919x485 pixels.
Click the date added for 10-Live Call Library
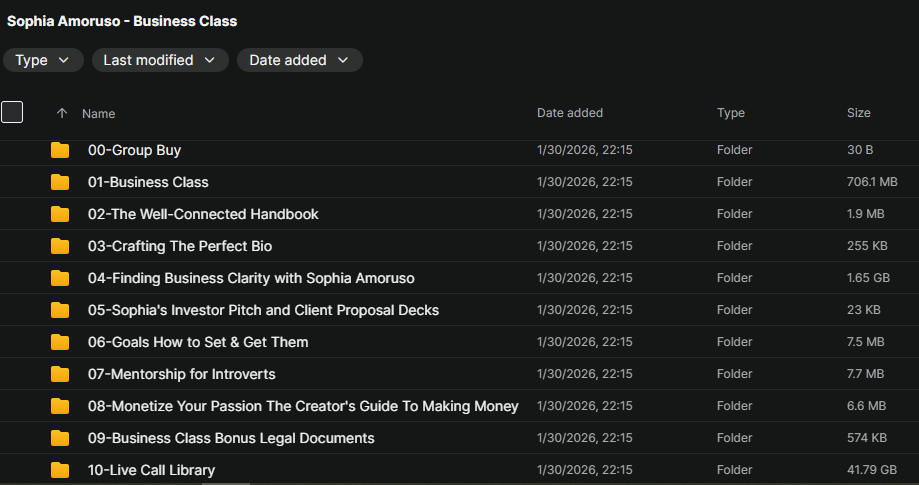pyautogui.click(x=584, y=470)
